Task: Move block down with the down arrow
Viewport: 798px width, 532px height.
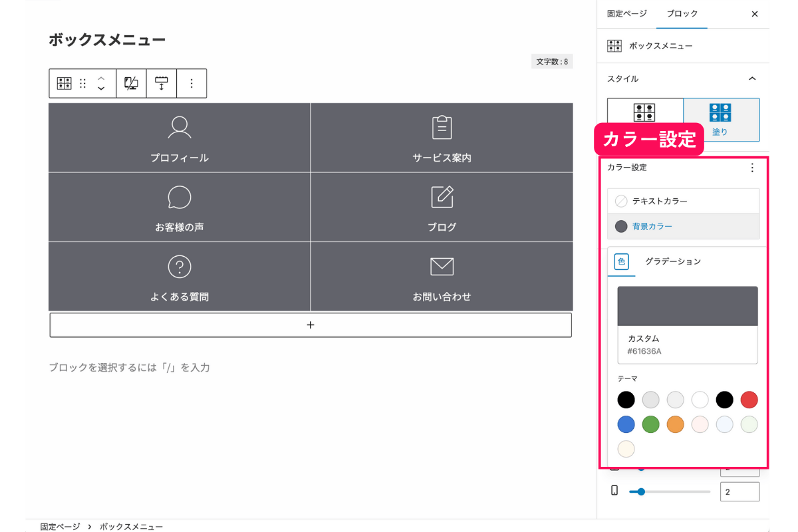Action: (x=101, y=88)
